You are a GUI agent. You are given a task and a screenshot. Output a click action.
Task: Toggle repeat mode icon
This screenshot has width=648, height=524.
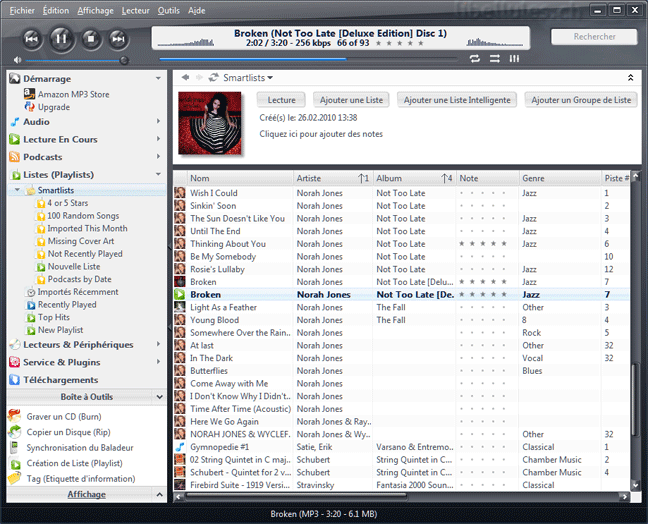pyautogui.click(x=475, y=59)
